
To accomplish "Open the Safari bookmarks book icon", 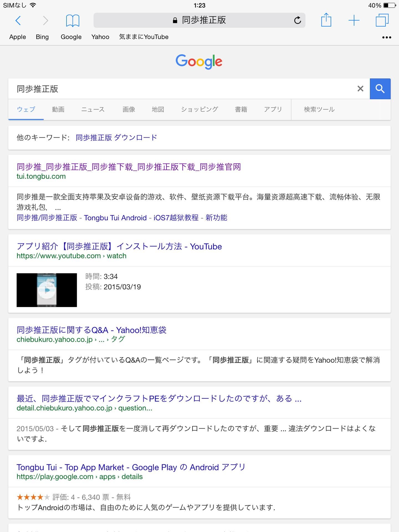I will pos(73,21).
